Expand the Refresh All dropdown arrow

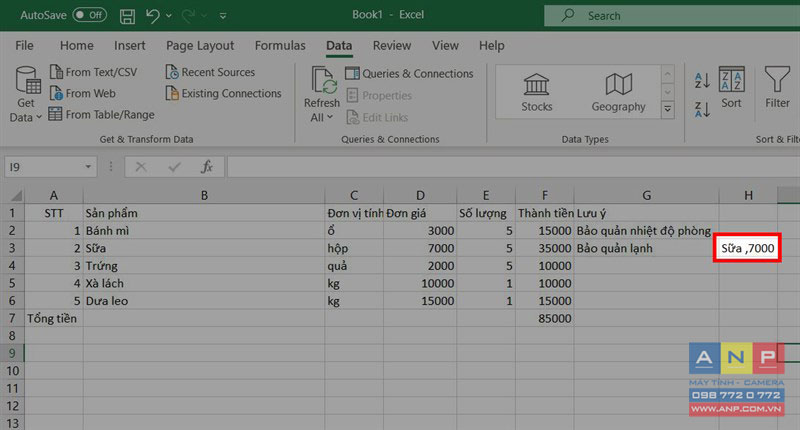[330, 117]
